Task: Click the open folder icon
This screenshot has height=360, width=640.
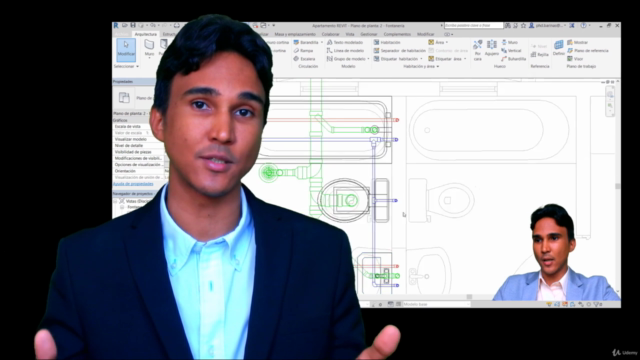Action: (x=124, y=25)
